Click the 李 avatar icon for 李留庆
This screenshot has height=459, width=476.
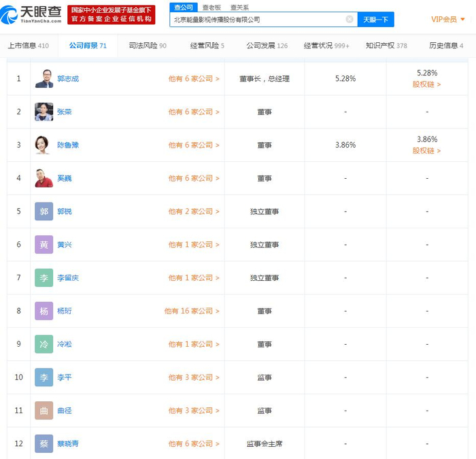44,277
